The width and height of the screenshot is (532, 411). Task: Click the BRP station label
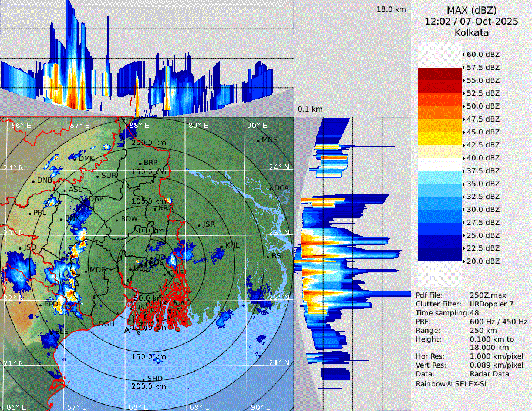pyautogui.click(x=151, y=163)
